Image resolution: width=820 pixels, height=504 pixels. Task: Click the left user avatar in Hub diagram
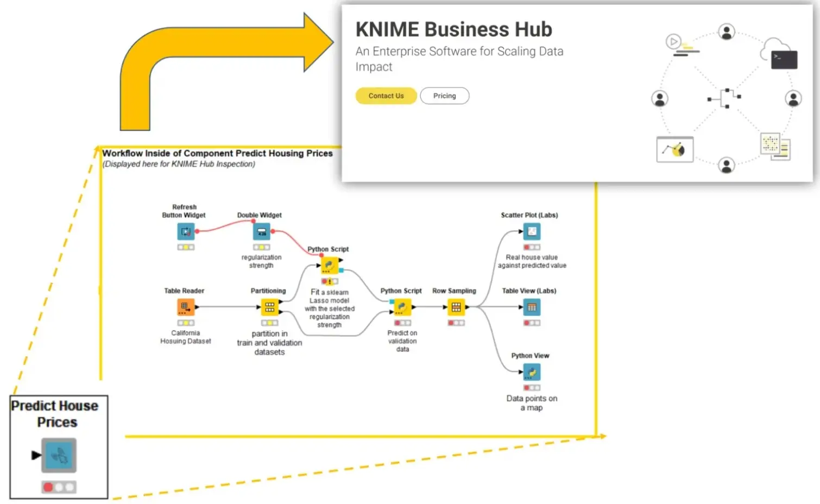point(660,98)
